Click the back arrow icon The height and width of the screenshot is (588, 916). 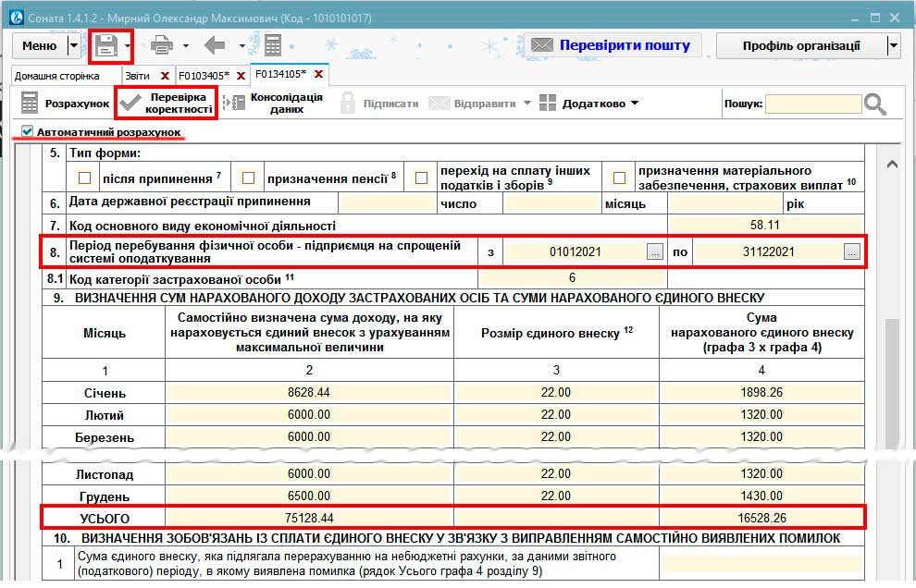215,45
